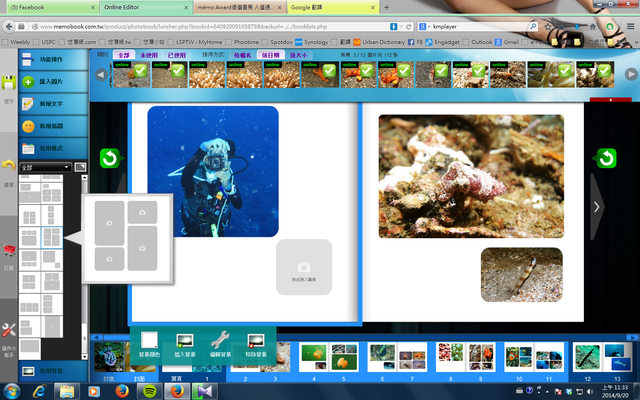Click the yellow undo arrow icon
This screenshot has width=640, height=400.
click(x=9, y=165)
